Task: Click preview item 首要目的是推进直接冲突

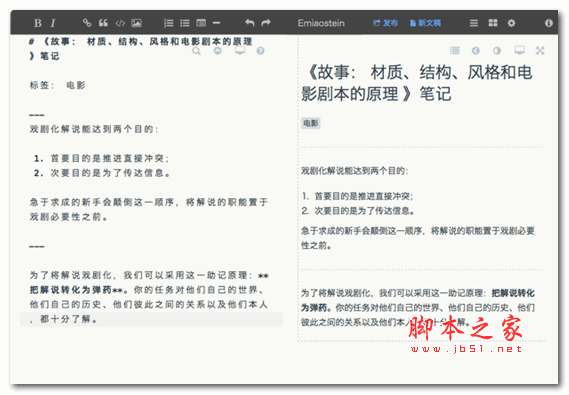Action: click(364, 196)
